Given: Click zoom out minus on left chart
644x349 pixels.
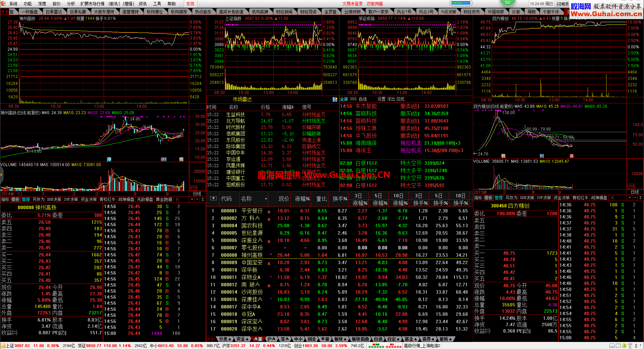Looking at the screenshot, I should pyautogui.click(x=197, y=199).
